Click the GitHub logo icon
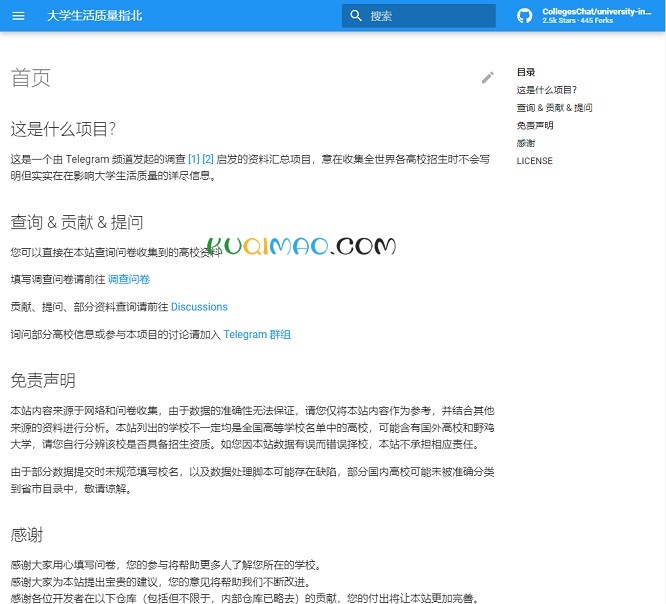 [x=525, y=16]
